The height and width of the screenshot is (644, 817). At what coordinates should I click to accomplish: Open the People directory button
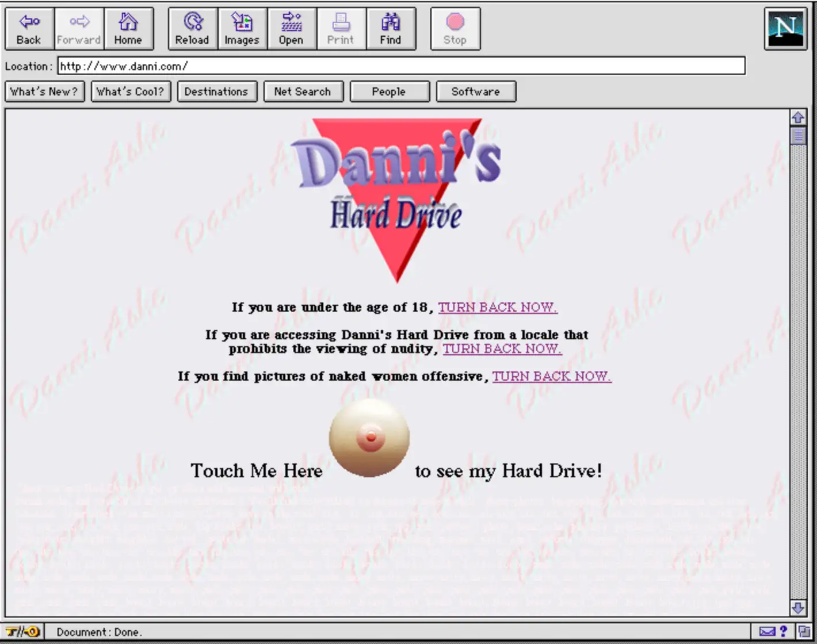tap(389, 91)
